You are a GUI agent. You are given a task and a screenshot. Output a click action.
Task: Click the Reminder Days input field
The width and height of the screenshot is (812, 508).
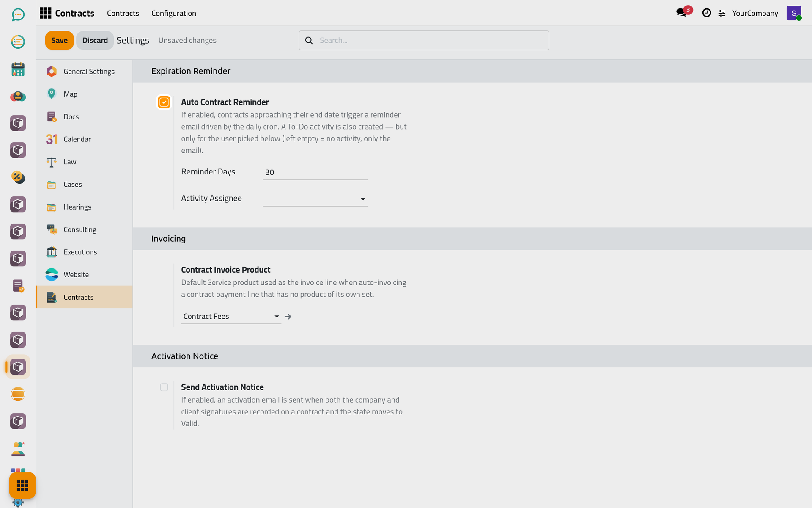[x=315, y=172]
